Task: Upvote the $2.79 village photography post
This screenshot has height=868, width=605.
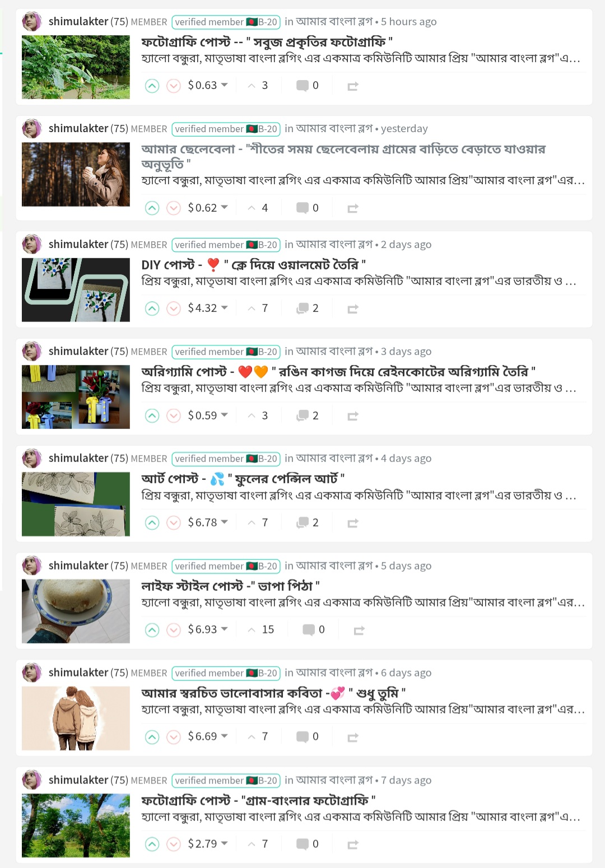Action: pos(152,844)
